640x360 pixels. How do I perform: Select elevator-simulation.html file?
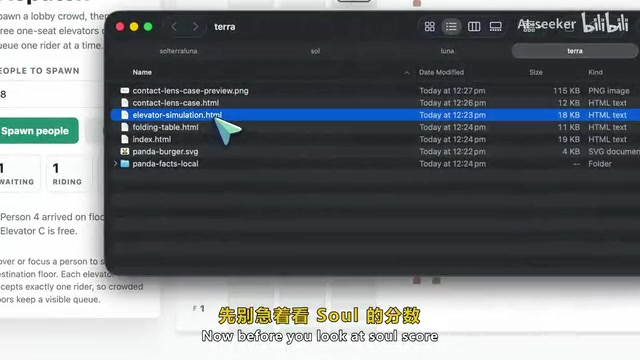tap(376, 115)
